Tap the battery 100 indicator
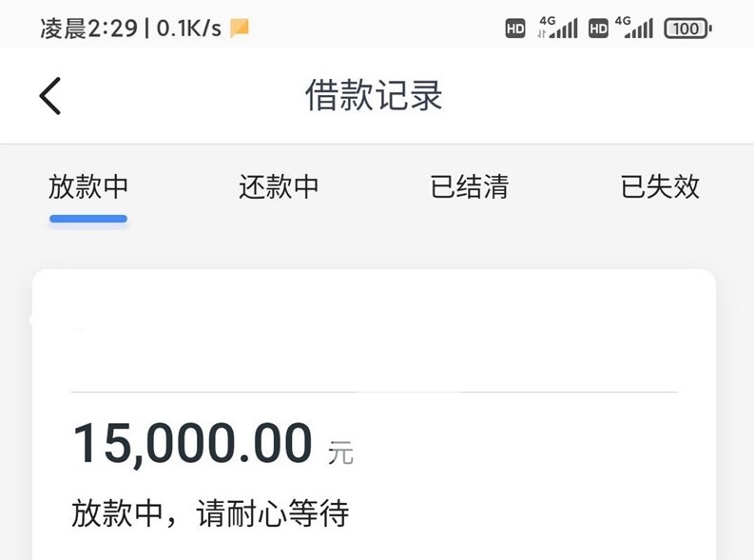This screenshot has width=754, height=560. [x=687, y=29]
